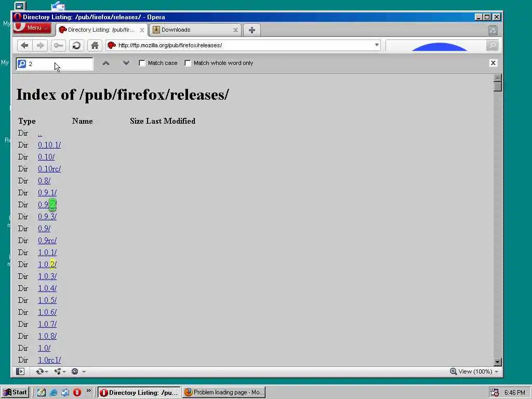
Task: Open the wand key button in the toolbar
Action: (x=58, y=45)
